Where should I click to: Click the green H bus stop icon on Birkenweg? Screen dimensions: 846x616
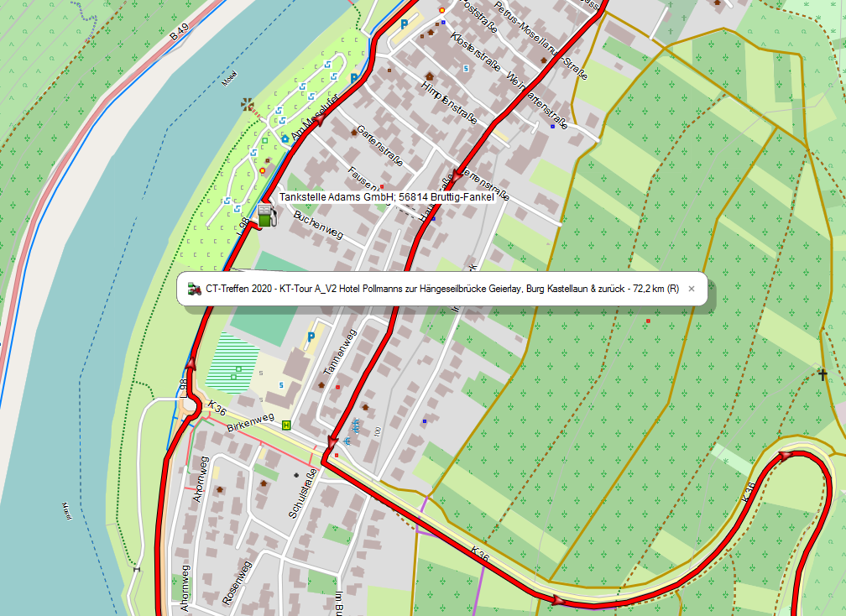(x=286, y=425)
